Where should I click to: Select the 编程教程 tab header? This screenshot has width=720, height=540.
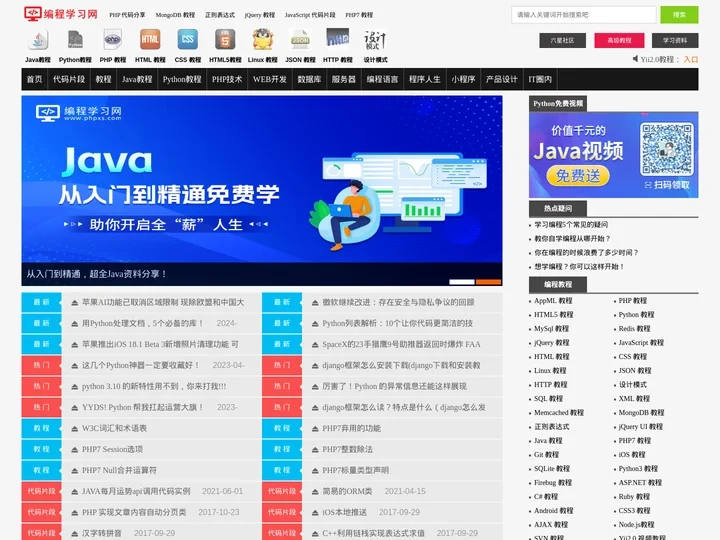coord(558,285)
